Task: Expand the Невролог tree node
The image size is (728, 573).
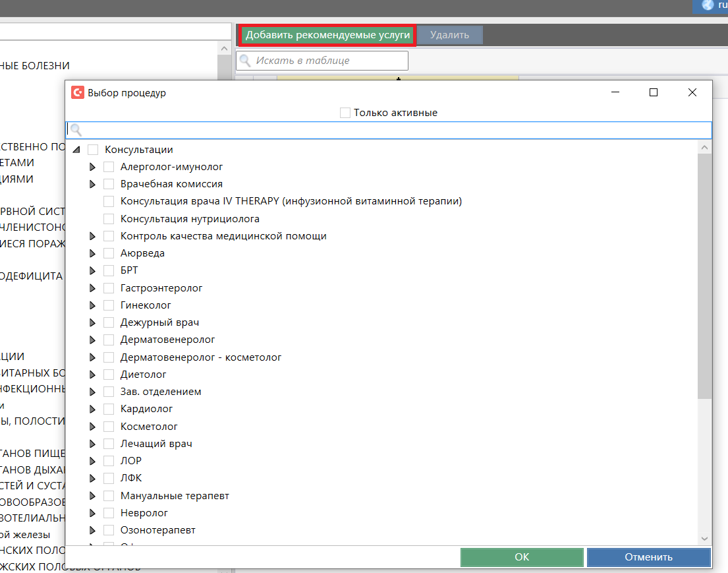Action: pyautogui.click(x=93, y=513)
